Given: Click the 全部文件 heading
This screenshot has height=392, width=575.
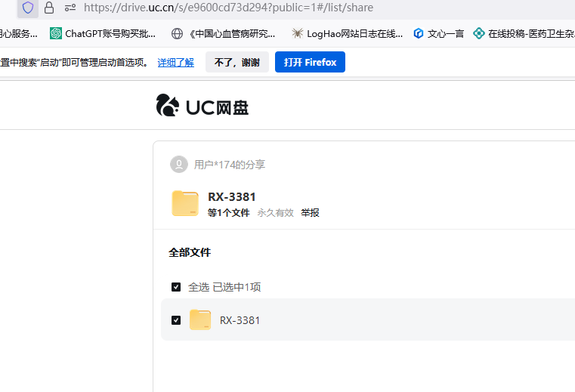Looking at the screenshot, I should [190, 252].
